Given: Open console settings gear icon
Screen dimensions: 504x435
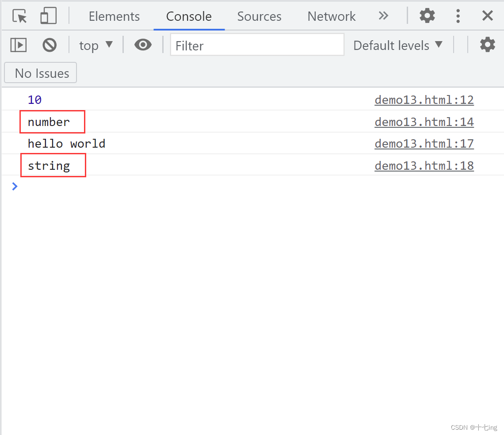Looking at the screenshot, I should tap(487, 45).
